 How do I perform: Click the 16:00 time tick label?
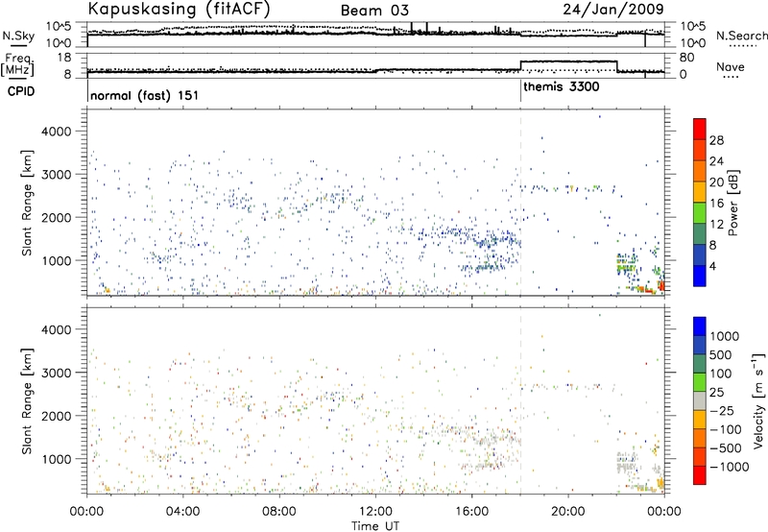(471, 512)
